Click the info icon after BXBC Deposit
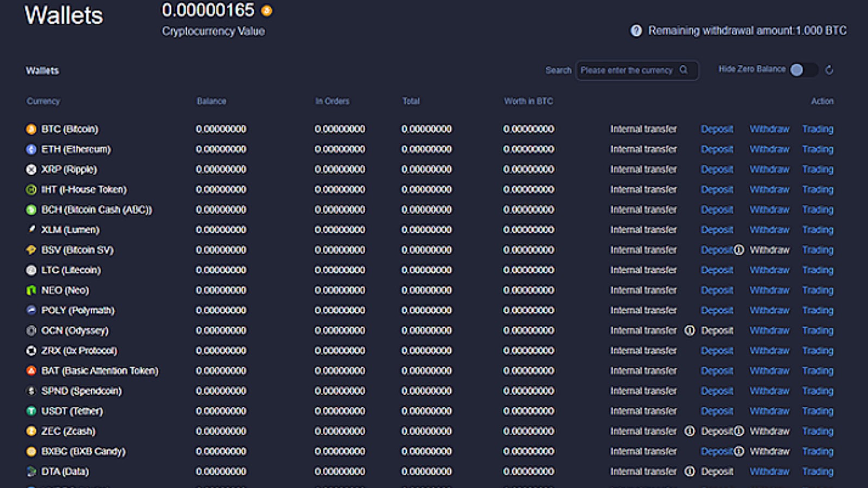The width and height of the screenshot is (868, 488). click(739, 451)
